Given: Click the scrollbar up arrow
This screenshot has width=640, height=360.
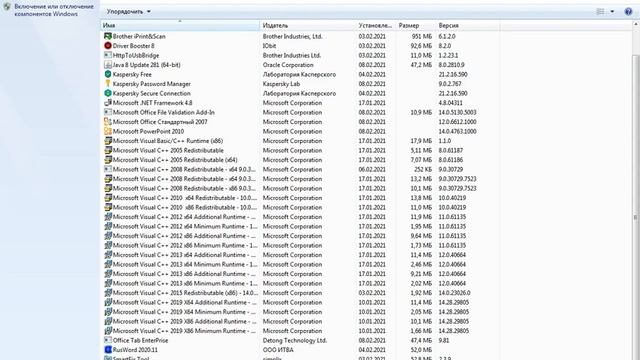Looking at the screenshot, I should click(636, 25).
